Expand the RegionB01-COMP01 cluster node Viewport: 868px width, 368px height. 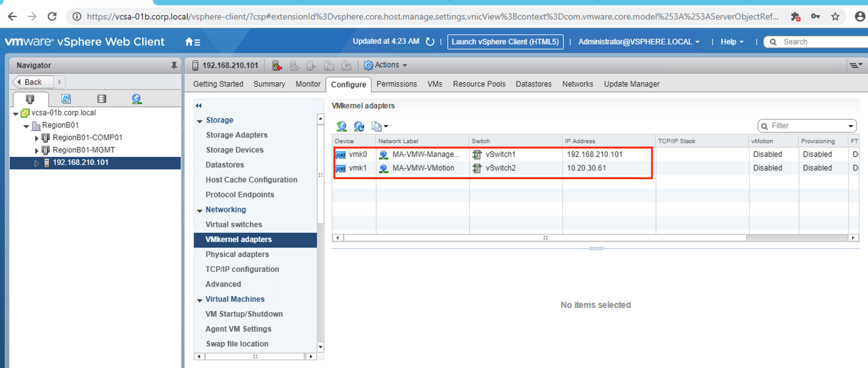click(x=36, y=138)
